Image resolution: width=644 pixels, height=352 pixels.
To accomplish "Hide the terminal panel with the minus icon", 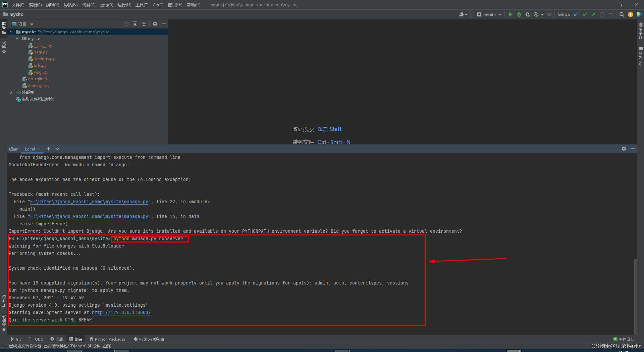I will pos(633,149).
